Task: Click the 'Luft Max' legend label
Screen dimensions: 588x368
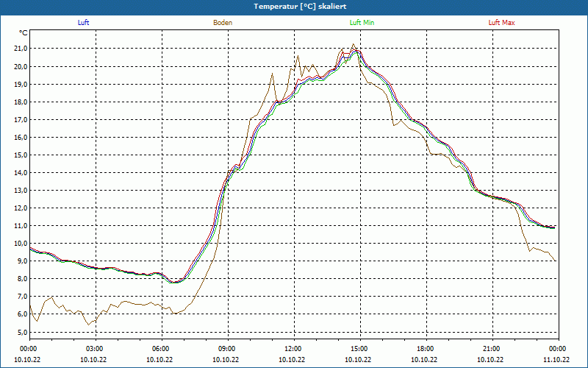Action: coord(501,23)
